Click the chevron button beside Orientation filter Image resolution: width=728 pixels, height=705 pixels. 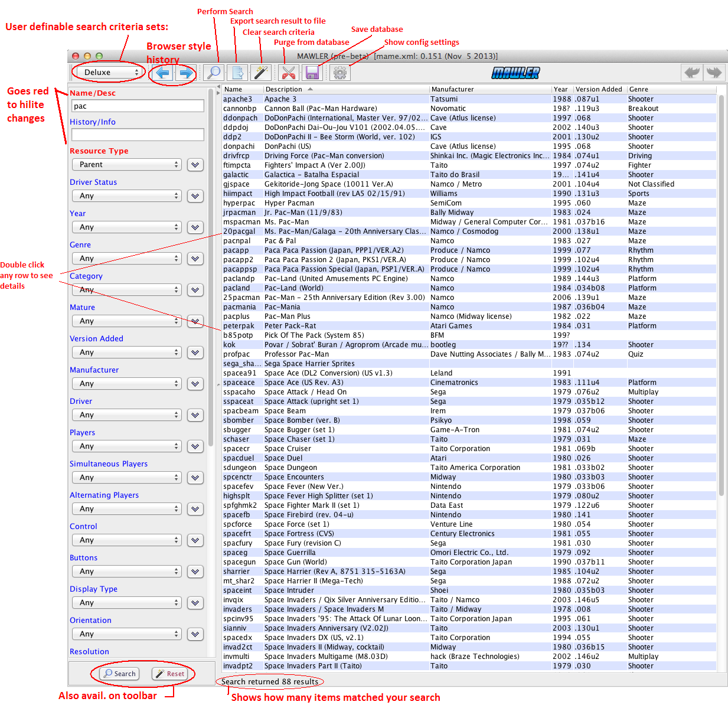pyautogui.click(x=195, y=634)
